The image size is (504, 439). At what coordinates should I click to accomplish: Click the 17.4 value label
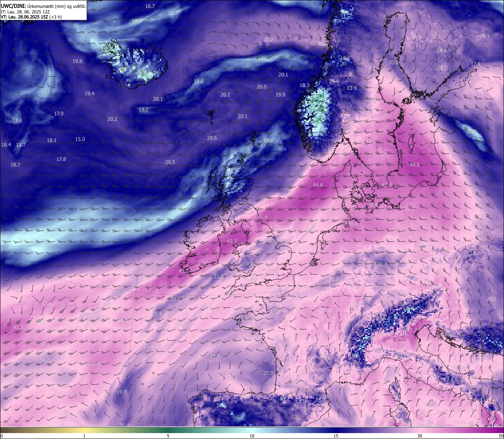475,64
